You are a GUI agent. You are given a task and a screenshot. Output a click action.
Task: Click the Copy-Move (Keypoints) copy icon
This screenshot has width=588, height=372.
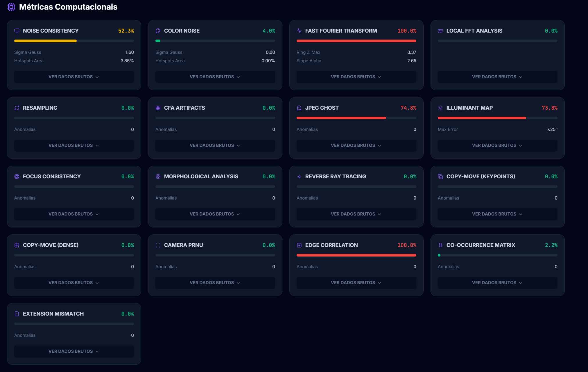pyautogui.click(x=440, y=177)
